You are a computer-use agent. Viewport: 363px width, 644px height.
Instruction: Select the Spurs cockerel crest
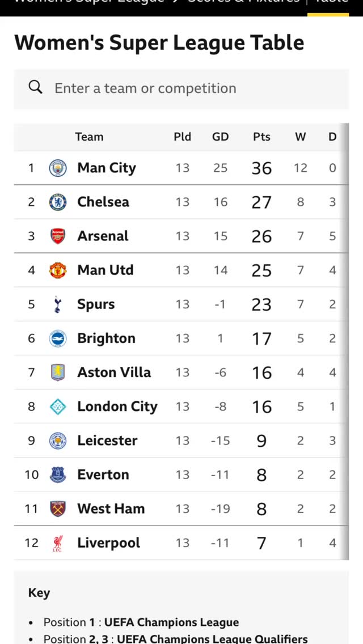(x=57, y=304)
